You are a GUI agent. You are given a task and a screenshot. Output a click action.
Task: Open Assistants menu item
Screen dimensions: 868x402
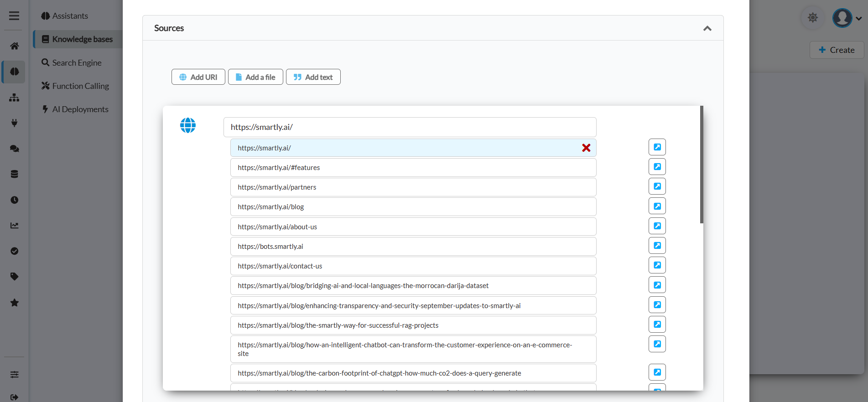tap(64, 16)
